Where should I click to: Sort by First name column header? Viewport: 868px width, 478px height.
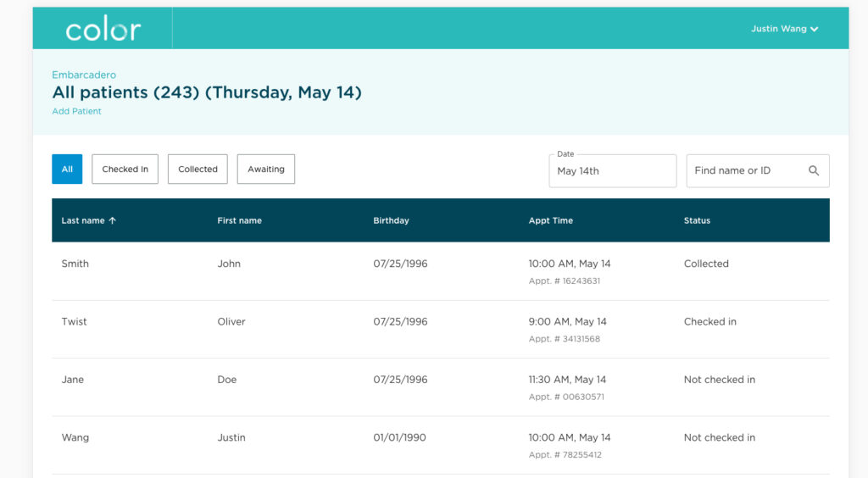[239, 220]
